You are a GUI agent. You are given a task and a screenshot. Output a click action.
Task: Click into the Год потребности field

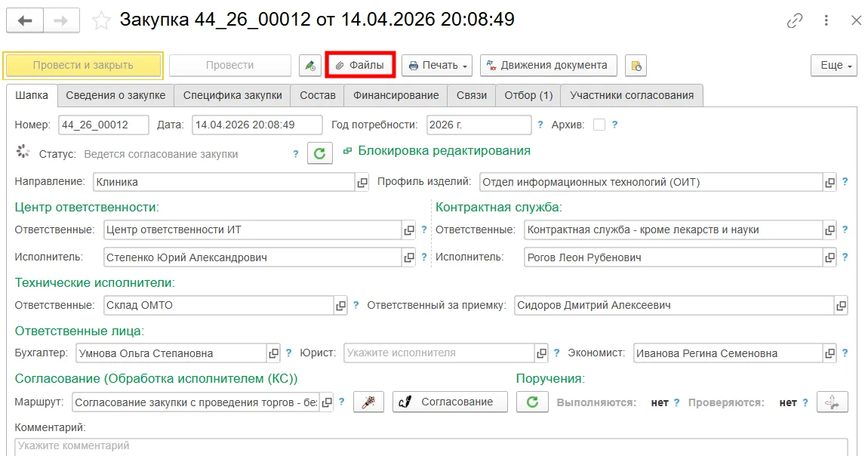click(479, 125)
